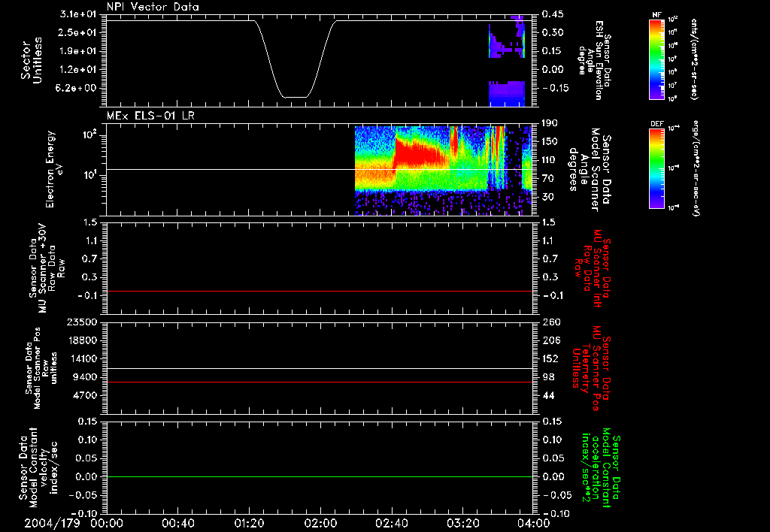The width and height of the screenshot is (770, 532).
Task: Click the 18800 scanner position tick
Action: click(x=81, y=340)
